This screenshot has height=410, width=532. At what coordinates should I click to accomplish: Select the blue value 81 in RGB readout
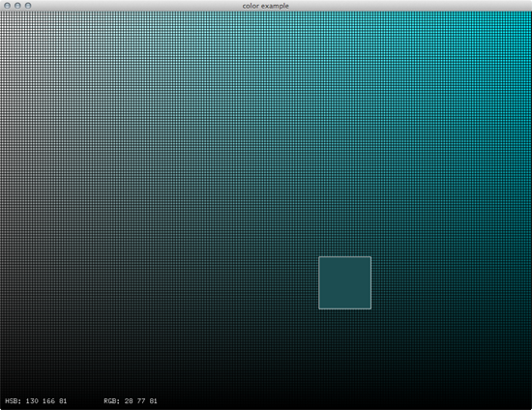154,401
